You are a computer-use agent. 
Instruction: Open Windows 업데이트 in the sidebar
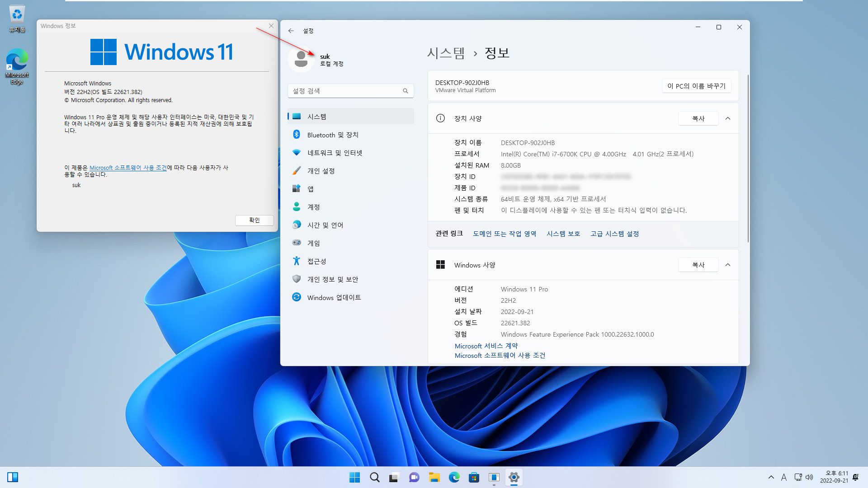coord(351,297)
